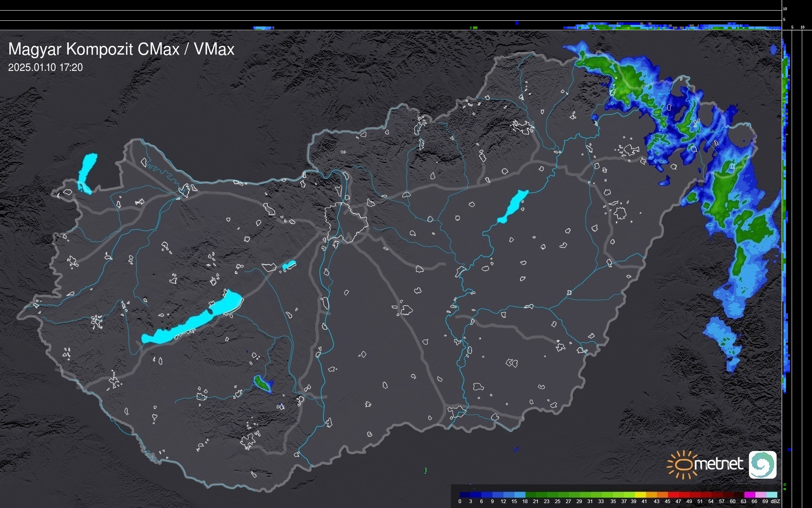Click the magenta 63 dBZ legend swatch

click(749, 495)
